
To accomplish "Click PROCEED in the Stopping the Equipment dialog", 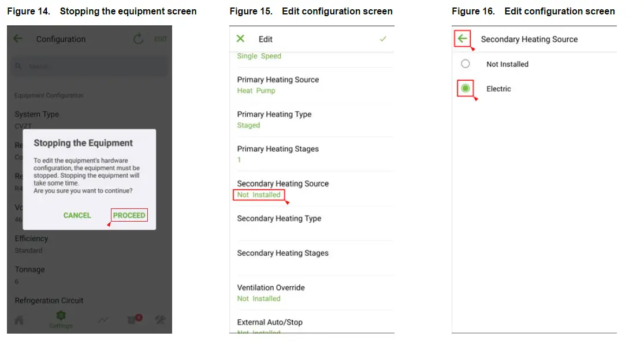I will coord(129,215).
